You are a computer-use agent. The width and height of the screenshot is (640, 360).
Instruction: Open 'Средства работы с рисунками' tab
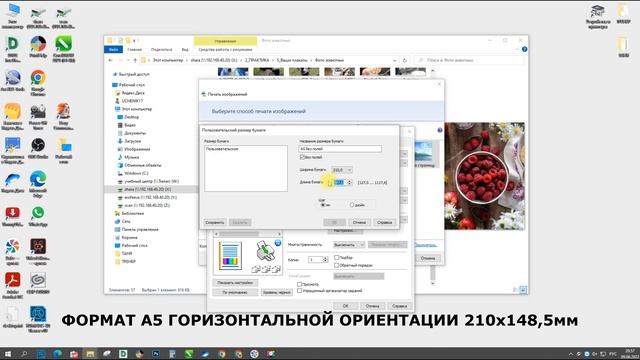(225, 49)
